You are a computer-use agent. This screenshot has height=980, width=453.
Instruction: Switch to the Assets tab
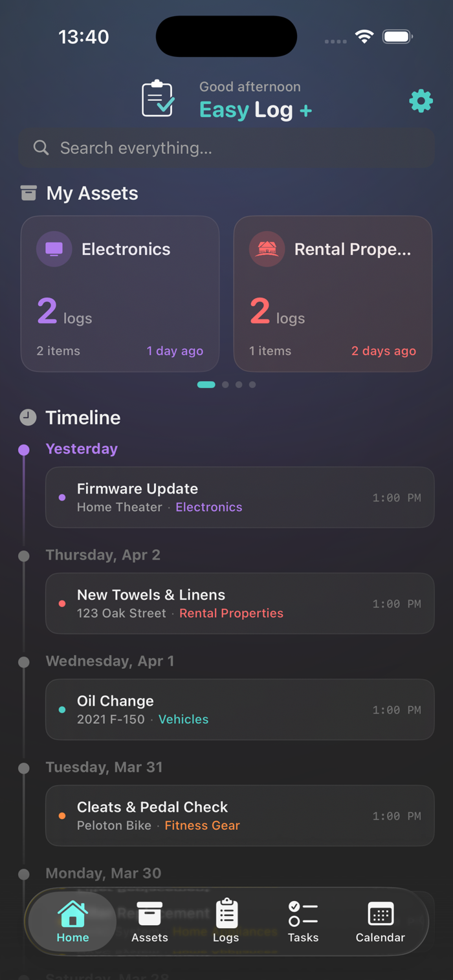(x=149, y=922)
